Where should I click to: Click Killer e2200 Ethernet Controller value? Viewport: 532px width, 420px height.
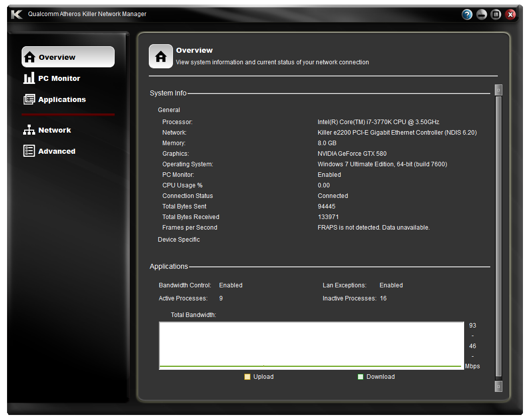[397, 132]
